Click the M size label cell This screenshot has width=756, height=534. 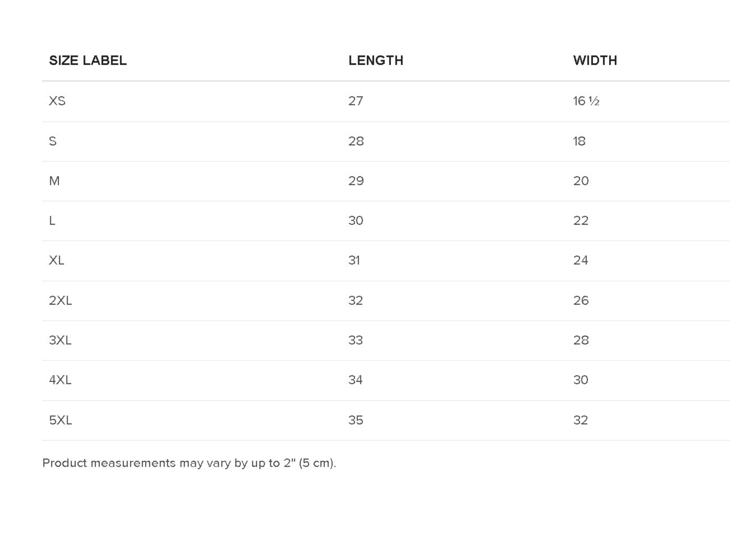(x=54, y=181)
